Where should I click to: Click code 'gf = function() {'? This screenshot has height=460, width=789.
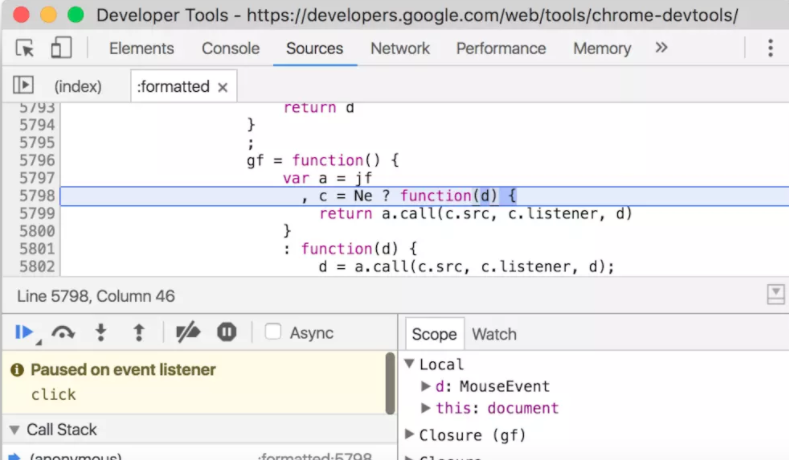[323, 161]
